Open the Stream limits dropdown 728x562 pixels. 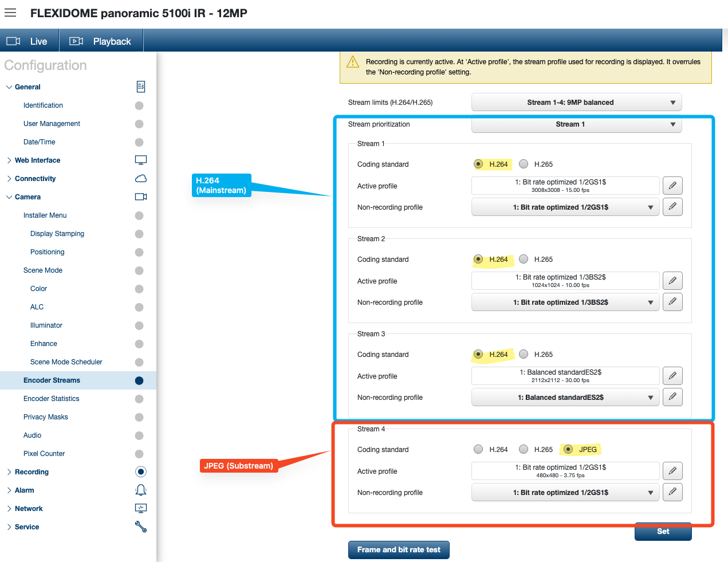(x=576, y=103)
